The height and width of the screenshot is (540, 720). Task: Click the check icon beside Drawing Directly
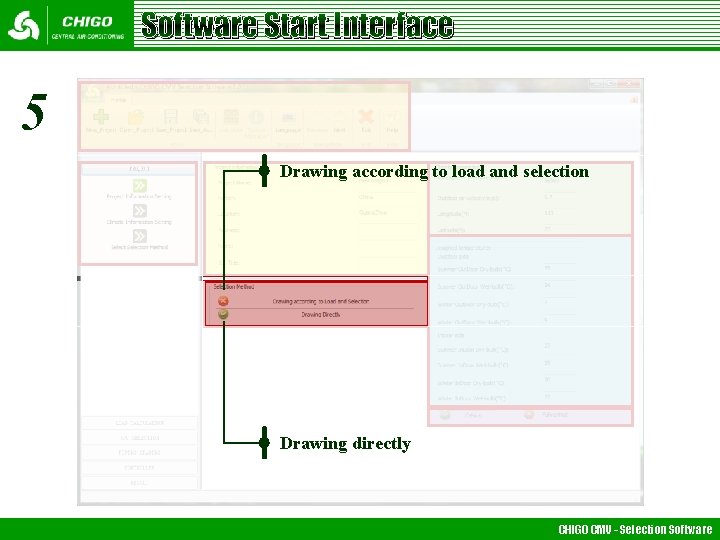(x=223, y=315)
